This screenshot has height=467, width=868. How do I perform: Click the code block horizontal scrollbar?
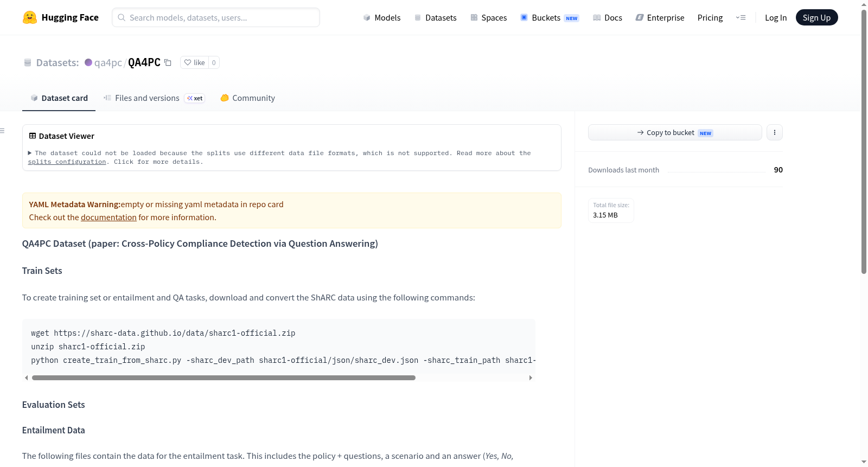tap(224, 378)
